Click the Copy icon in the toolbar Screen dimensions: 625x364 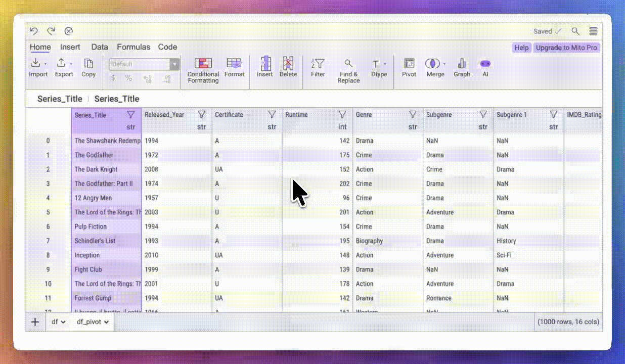pyautogui.click(x=88, y=68)
